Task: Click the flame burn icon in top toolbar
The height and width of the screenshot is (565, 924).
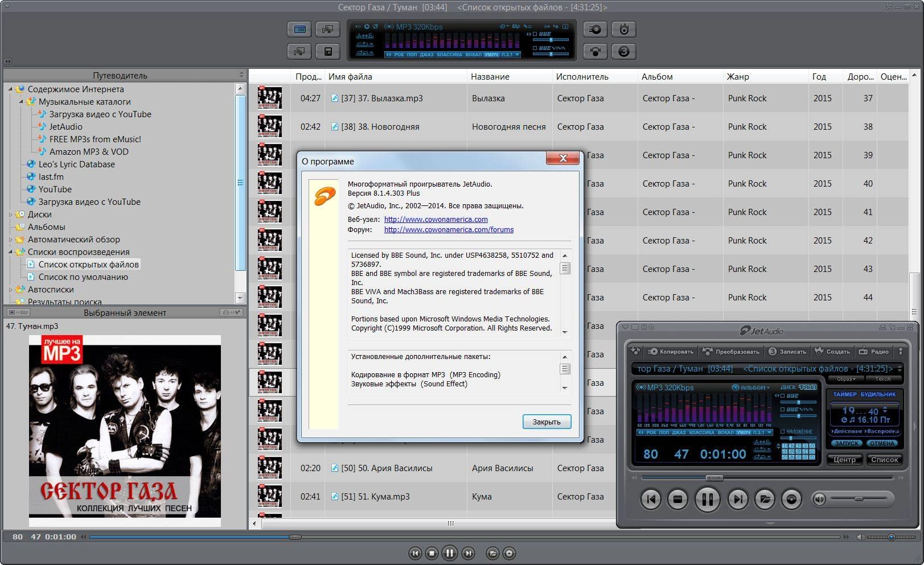Action: click(624, 30)
